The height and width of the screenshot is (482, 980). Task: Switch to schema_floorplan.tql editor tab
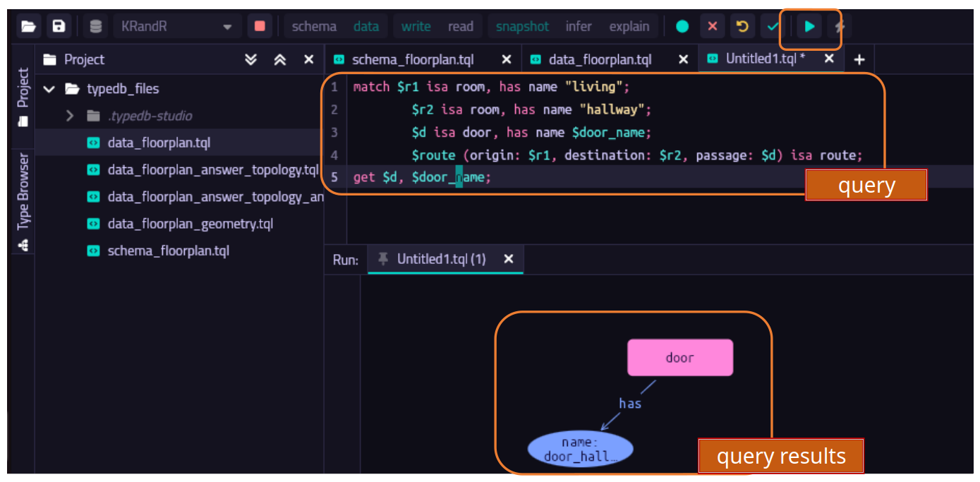(413, 60)
